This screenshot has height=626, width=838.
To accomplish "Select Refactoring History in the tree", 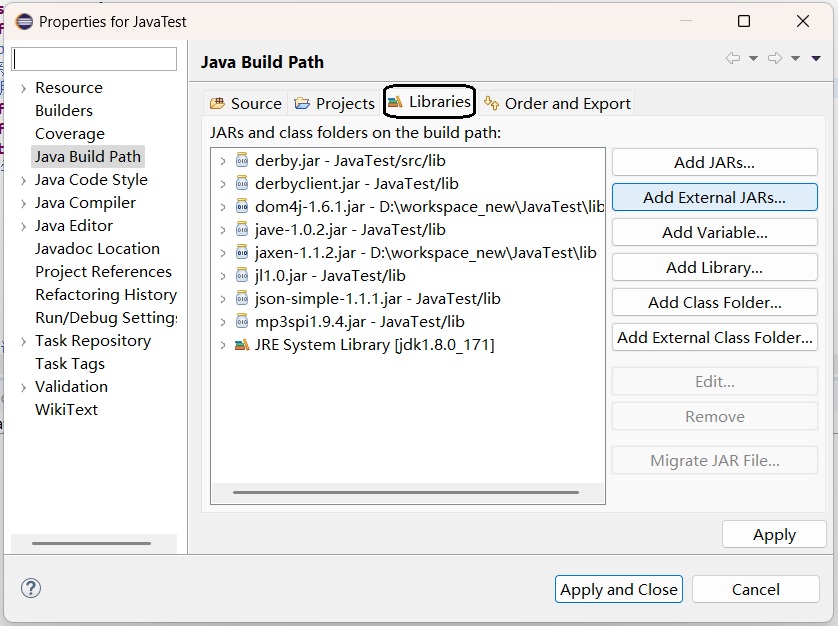I will point(106,295).
